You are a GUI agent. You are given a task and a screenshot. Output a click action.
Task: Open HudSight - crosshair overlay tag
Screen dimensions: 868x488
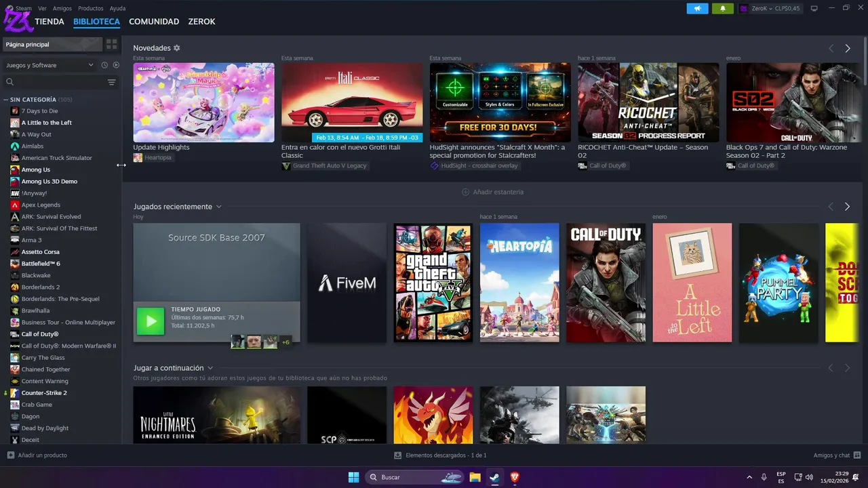[x=475, y=165]
